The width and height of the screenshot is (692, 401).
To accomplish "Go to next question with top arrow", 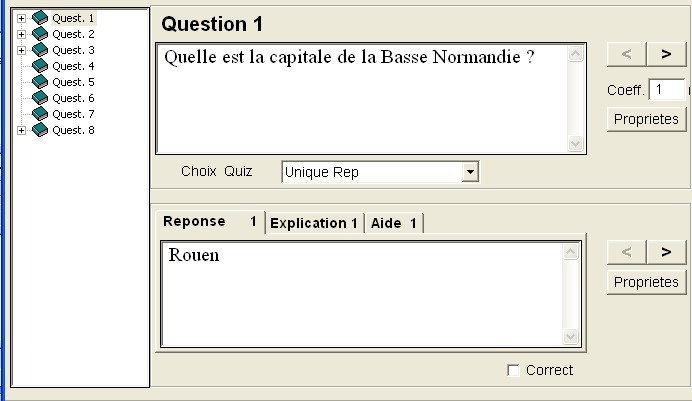I will (666, 54).
